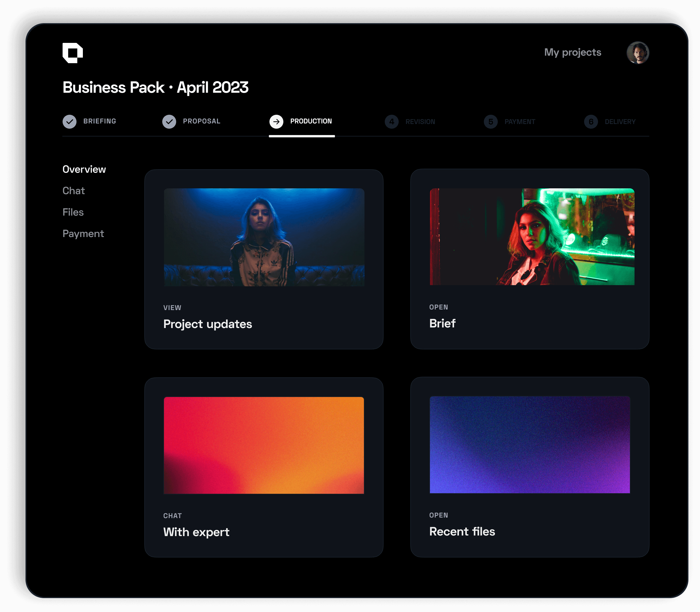Open the user profile avatar

coord(637,53)
